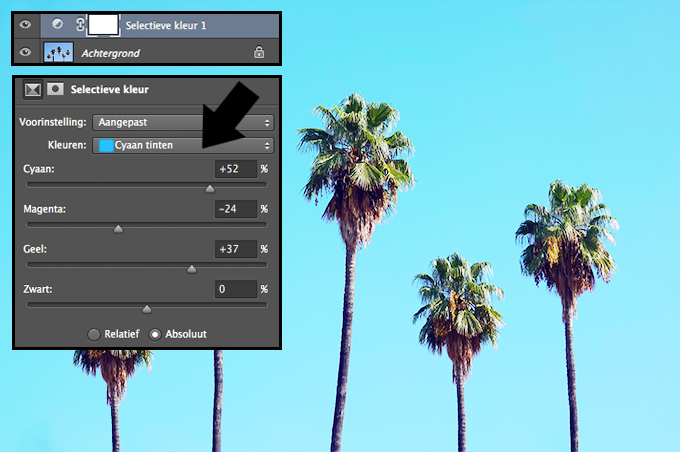Click the Geel slider handle

coord(192,269)
